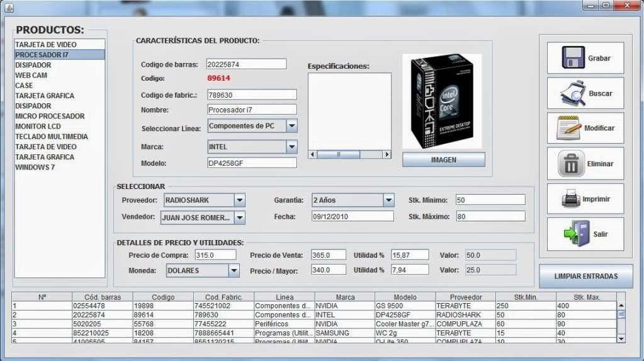Click the Precio / Mayor field
644x361 pixels.
click(328, 270)
